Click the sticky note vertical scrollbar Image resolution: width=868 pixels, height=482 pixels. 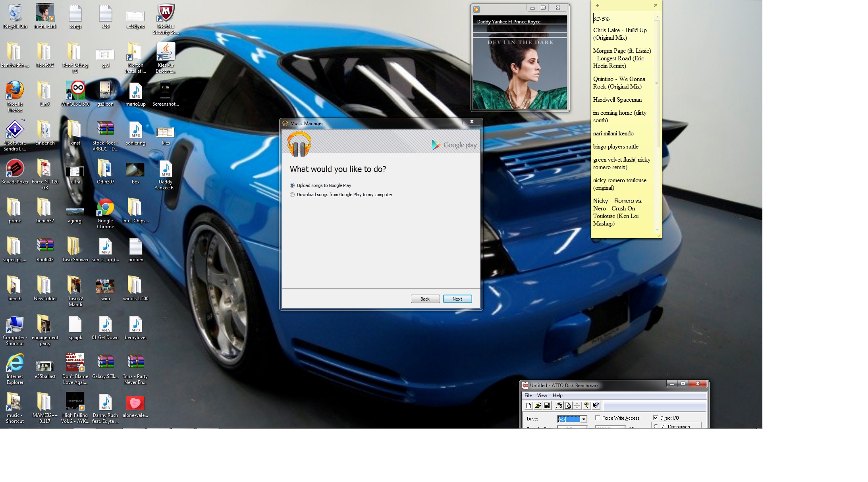point(657,83)
